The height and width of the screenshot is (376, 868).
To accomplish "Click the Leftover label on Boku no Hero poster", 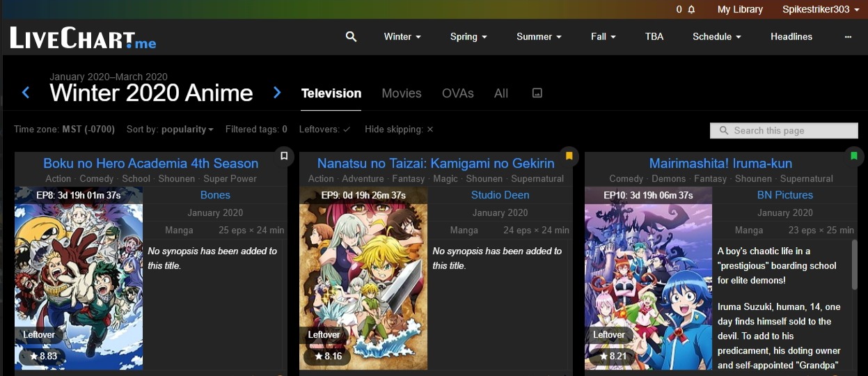I will [39, 335].
